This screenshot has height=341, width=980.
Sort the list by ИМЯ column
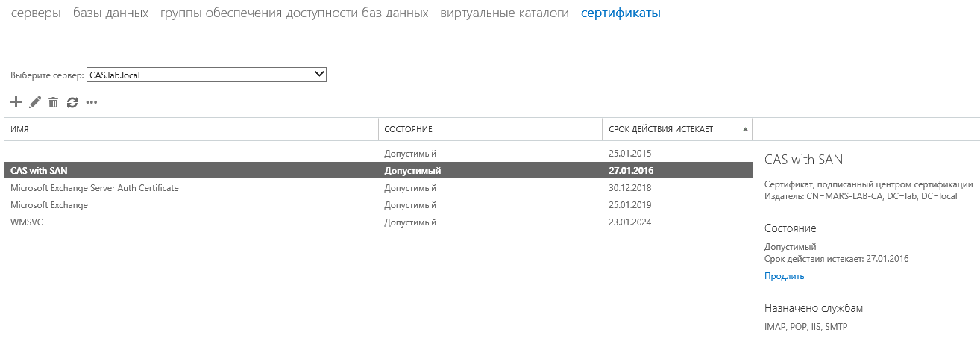[20, 129]
